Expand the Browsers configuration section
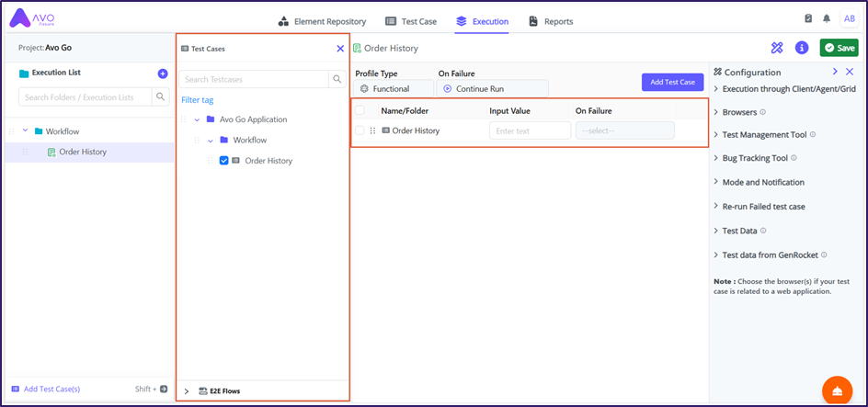The width and height of the screenshot is (868, 407). click(717, 112)
